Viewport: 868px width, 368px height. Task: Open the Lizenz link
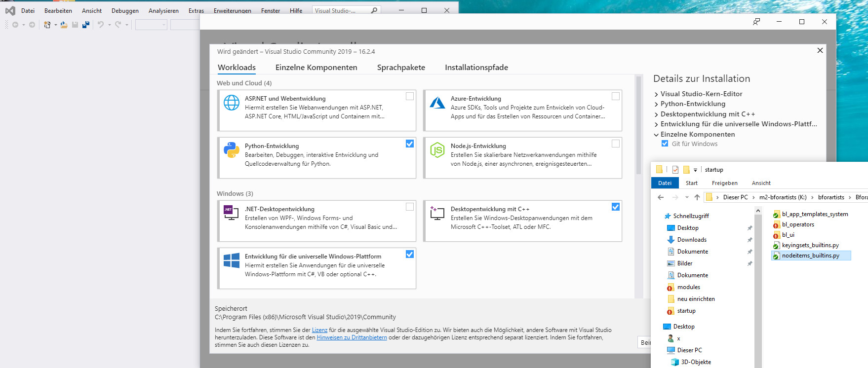pos(319,330)
